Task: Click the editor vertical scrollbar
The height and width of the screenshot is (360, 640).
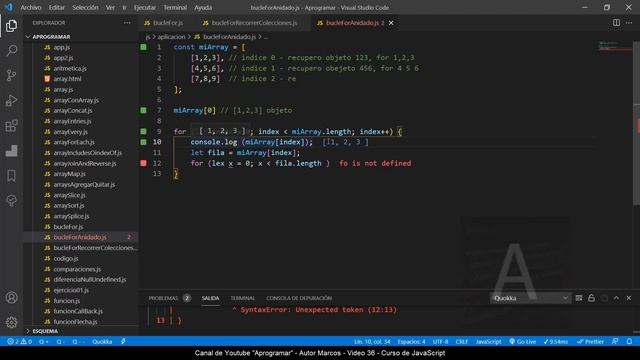Action: tap(636, 122)
